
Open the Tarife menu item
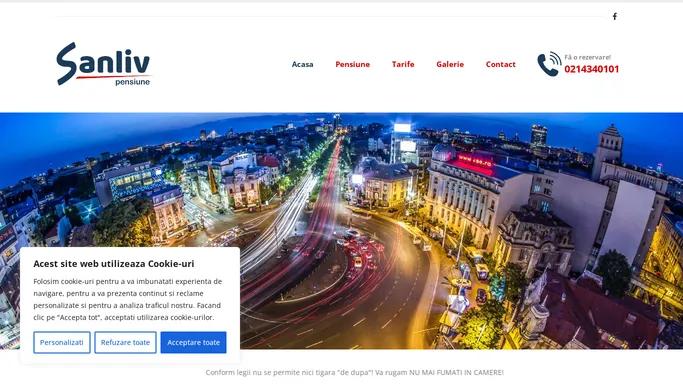click(403, 64)
